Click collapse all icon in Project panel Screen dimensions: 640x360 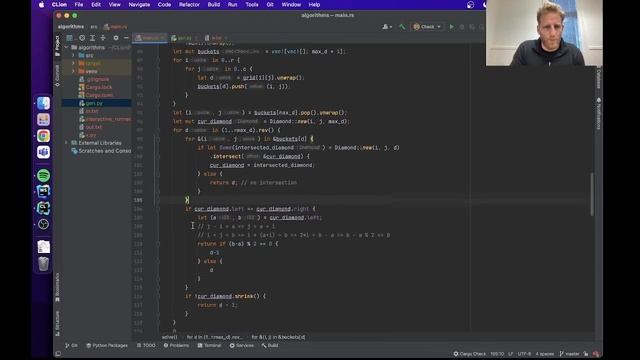point(103,38)
